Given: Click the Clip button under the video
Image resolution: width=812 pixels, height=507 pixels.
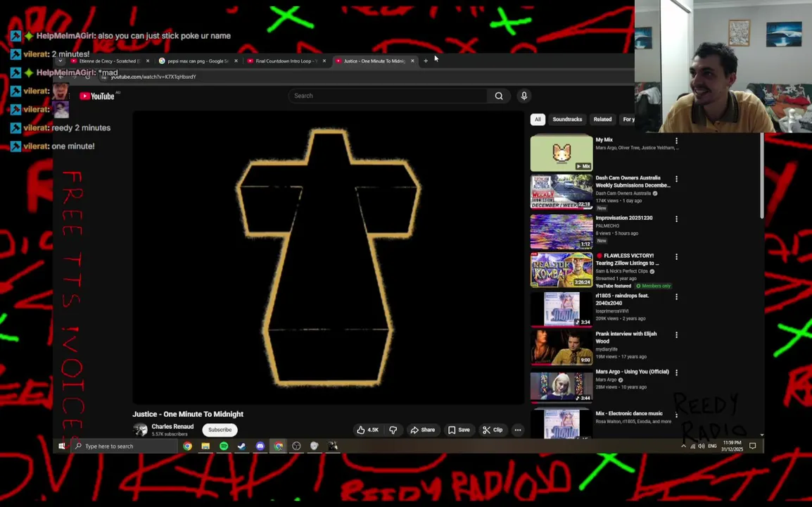Looking at the screenshot, I should [493, 430].
